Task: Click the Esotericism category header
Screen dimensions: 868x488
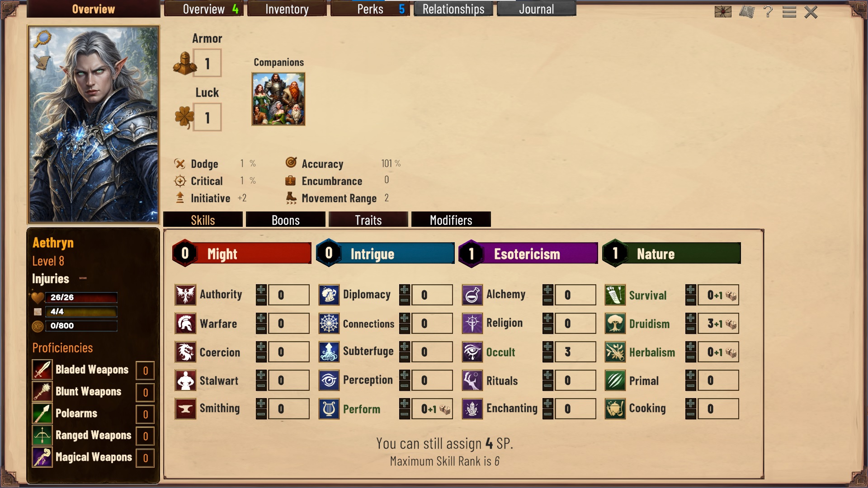Action: pyautogui.click(x=528, y=253)
